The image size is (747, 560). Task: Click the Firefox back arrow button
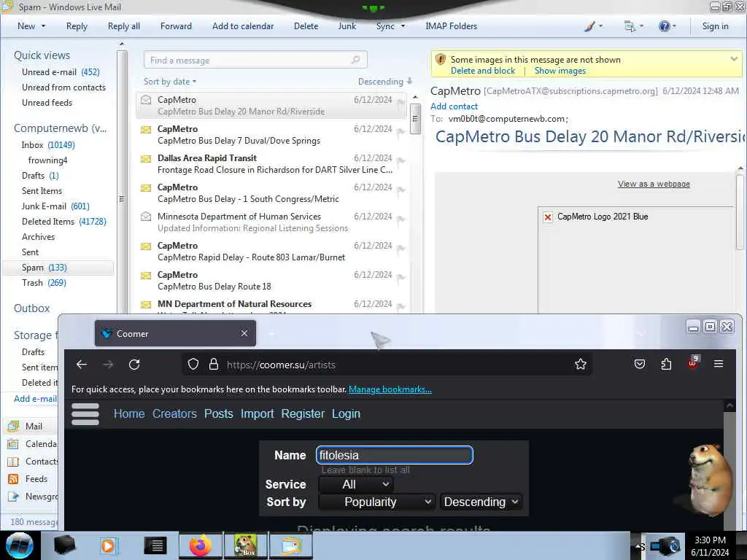click(x=82, y=365)
